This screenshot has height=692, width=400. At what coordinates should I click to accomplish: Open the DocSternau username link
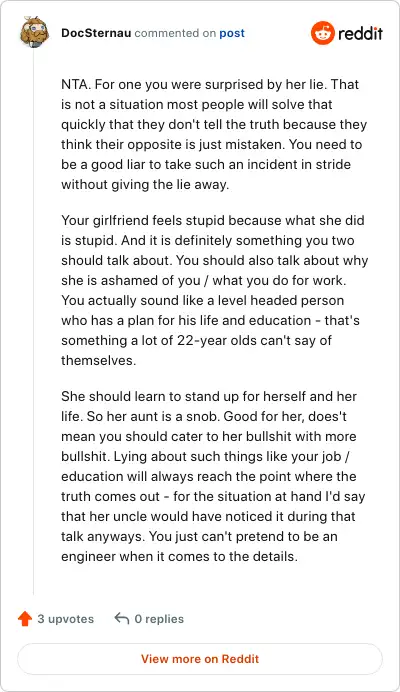[x=96, y=33]
